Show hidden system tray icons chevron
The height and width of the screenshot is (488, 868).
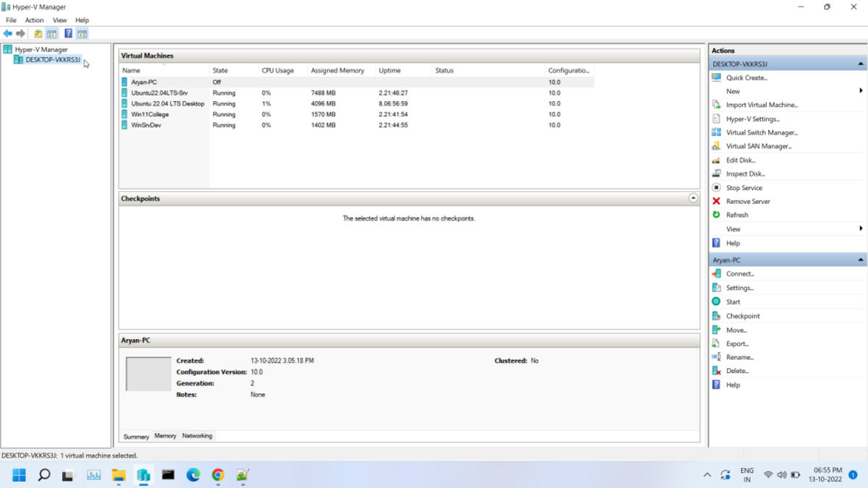[707, 475]
